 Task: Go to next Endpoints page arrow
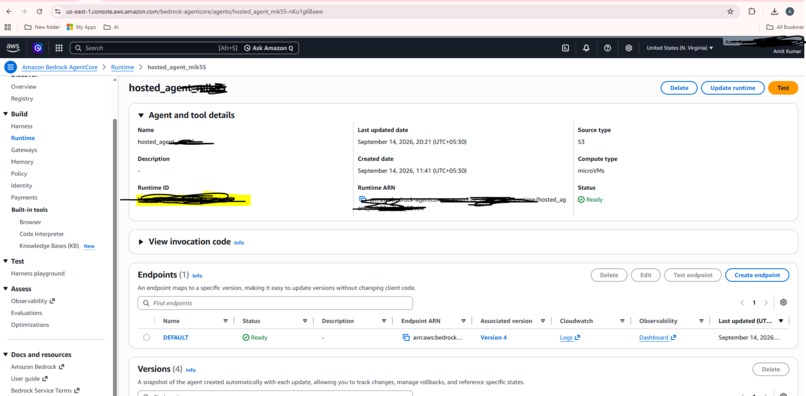tap(766, 302)
